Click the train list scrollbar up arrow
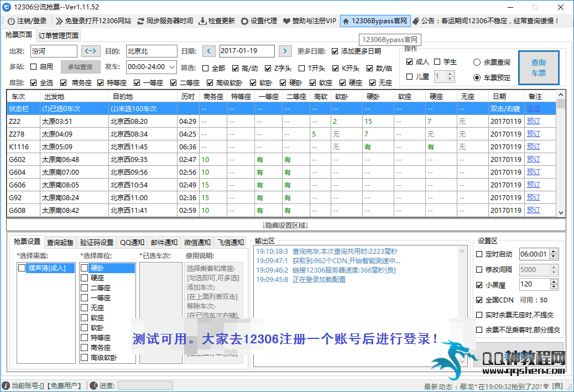 coord(561,95)
